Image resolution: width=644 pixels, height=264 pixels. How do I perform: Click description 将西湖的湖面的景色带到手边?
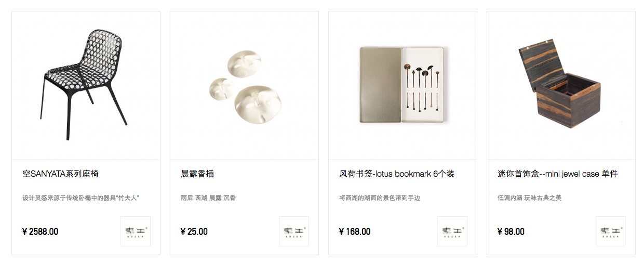point(380,198)
